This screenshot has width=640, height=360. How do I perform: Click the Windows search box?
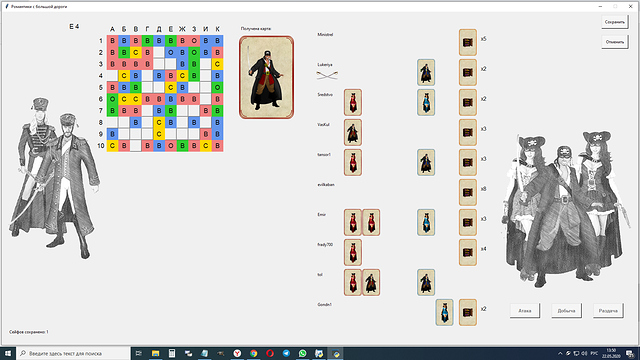coord(73,353)
